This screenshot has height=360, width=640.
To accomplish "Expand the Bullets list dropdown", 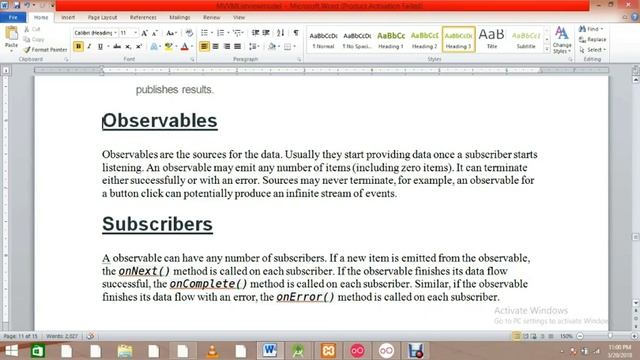I will coord(211,33).
